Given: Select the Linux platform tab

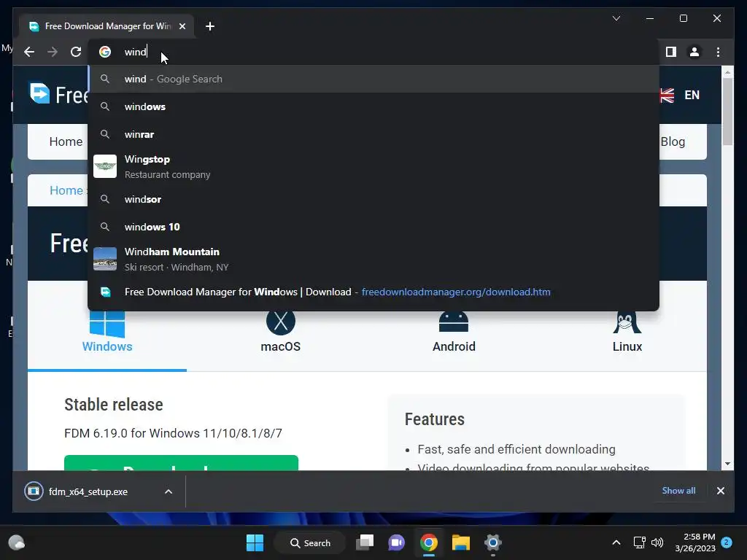Looking at the screenshot, I should click(627, 333).
